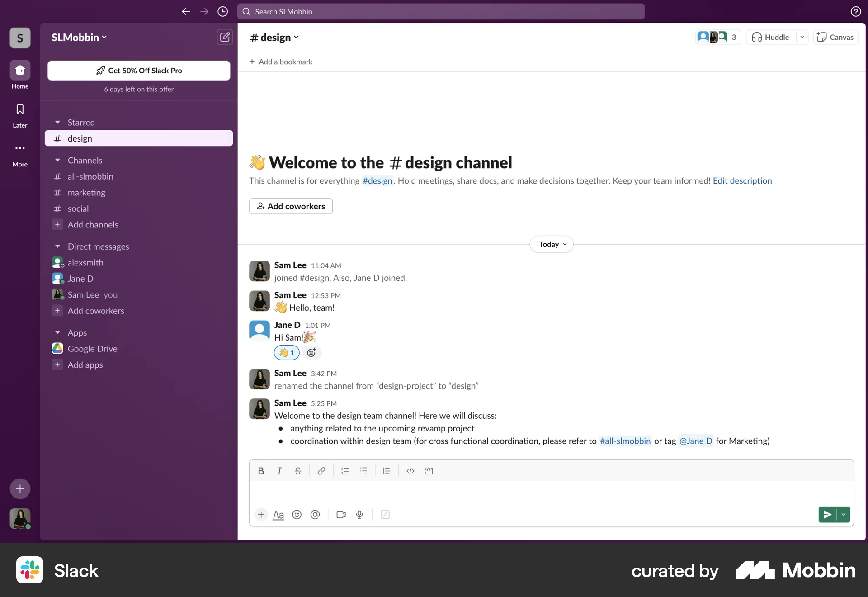Open the link insertion tool
The width and height of the screenshot is (868, 597).
pyautogui.click(x=321, y=471)
